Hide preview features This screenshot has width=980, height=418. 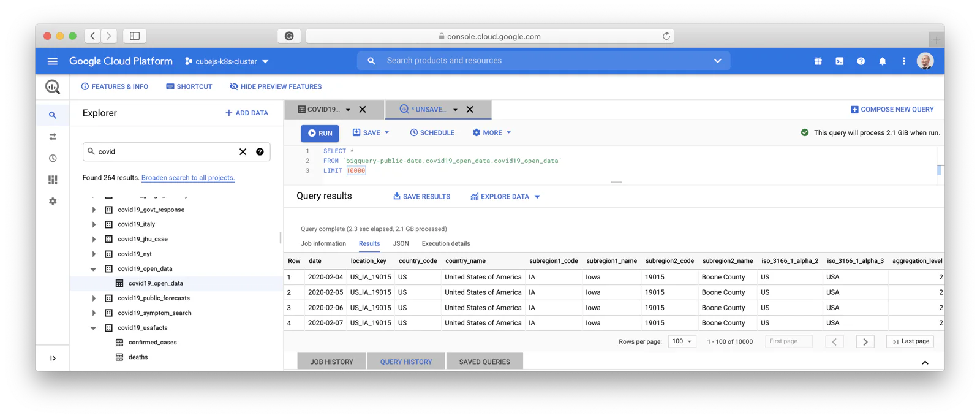click(276, 87)
